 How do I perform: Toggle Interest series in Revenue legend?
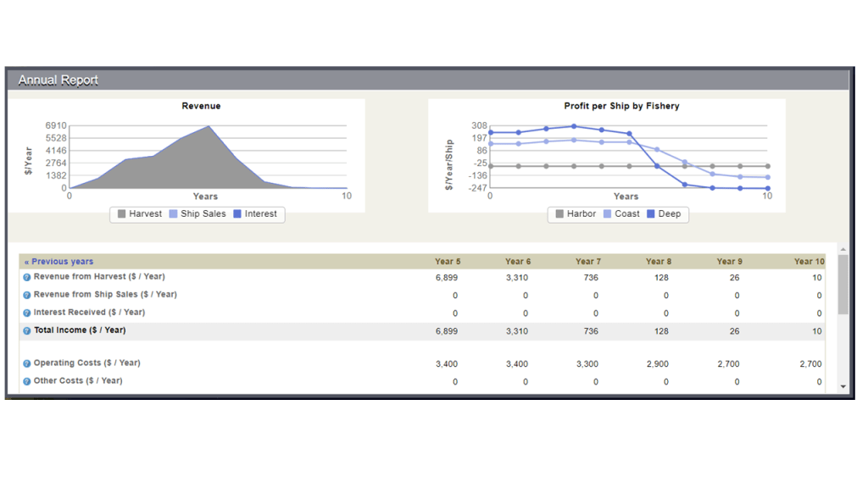point(255,214)
